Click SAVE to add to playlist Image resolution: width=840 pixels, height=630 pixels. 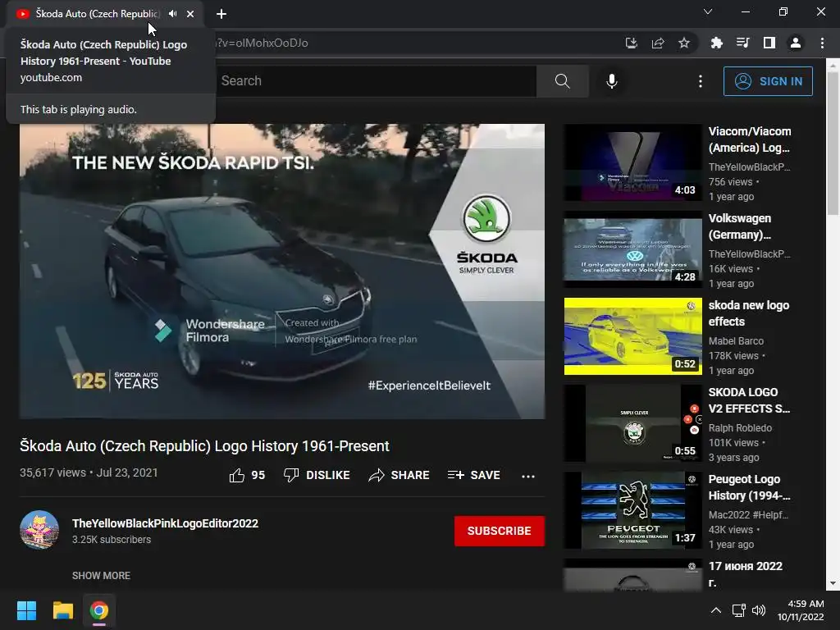tap(473, 475)
